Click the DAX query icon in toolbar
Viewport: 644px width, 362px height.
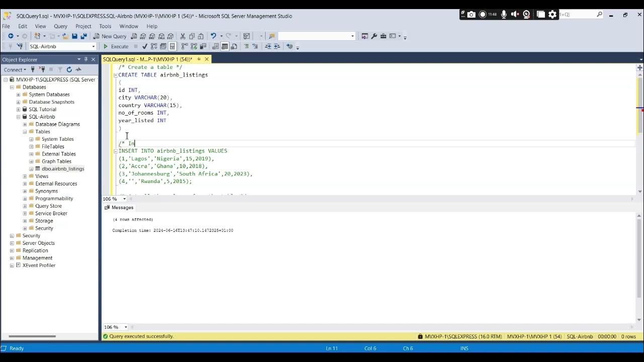[171, 36]
